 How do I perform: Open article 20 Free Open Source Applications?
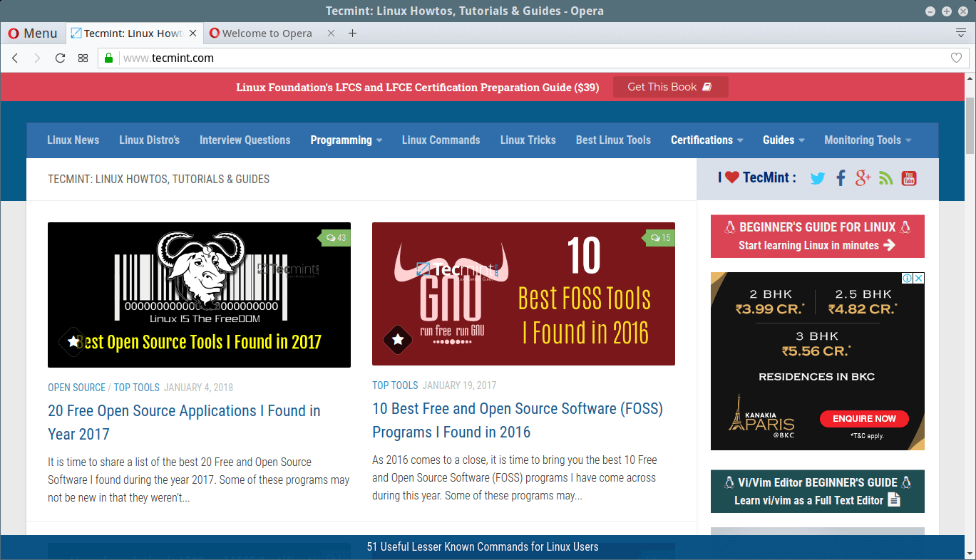pos(184,422)
